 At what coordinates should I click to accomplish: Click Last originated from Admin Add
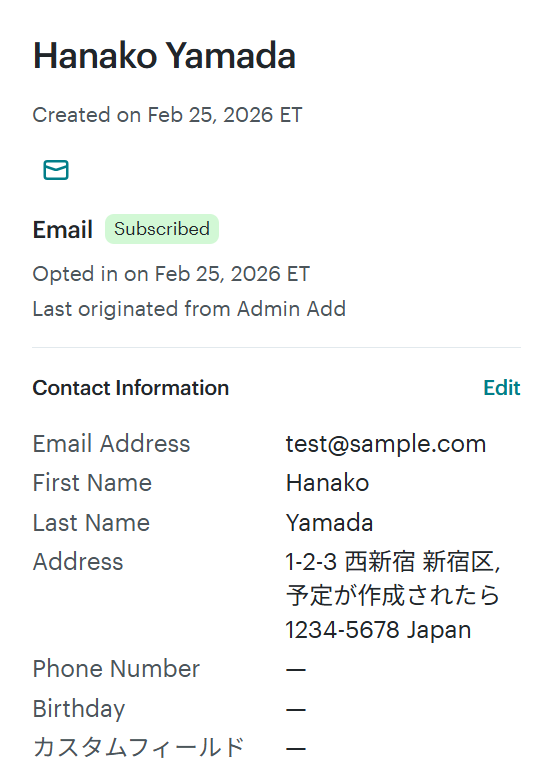point(189,309)
